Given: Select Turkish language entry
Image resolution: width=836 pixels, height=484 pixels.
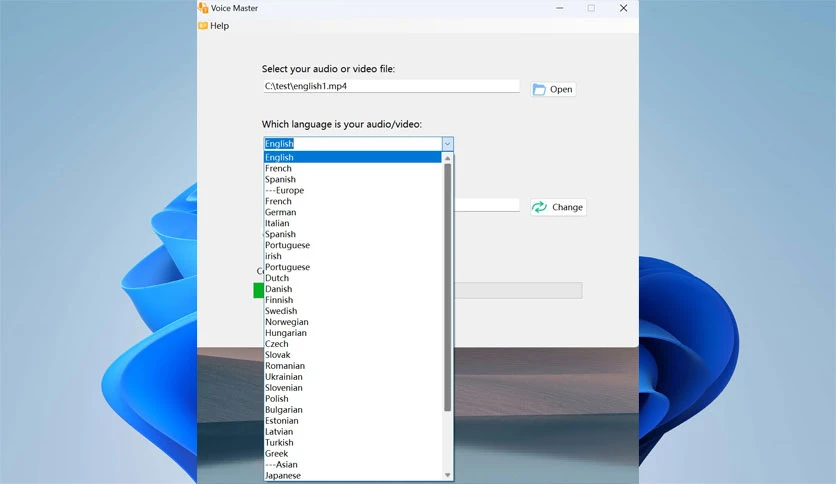Looking at the screenshot, I should 353,442.
